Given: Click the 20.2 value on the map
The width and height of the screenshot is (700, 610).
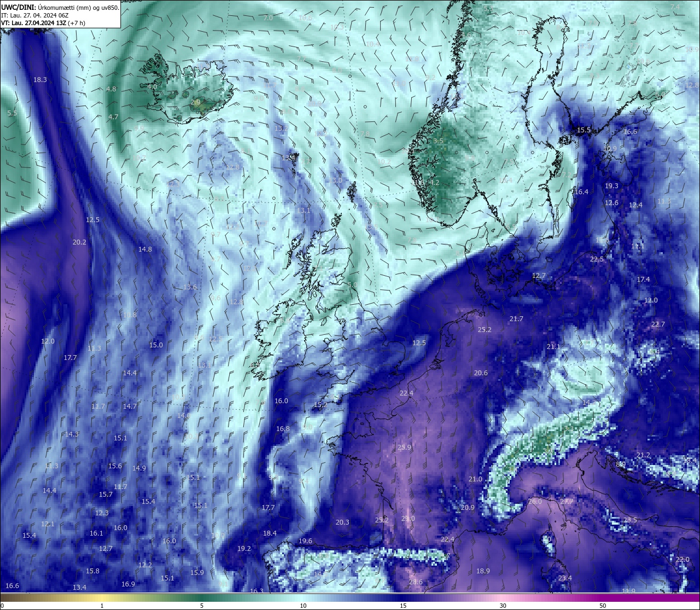Looking at the screenshot, I should (79, 242).
